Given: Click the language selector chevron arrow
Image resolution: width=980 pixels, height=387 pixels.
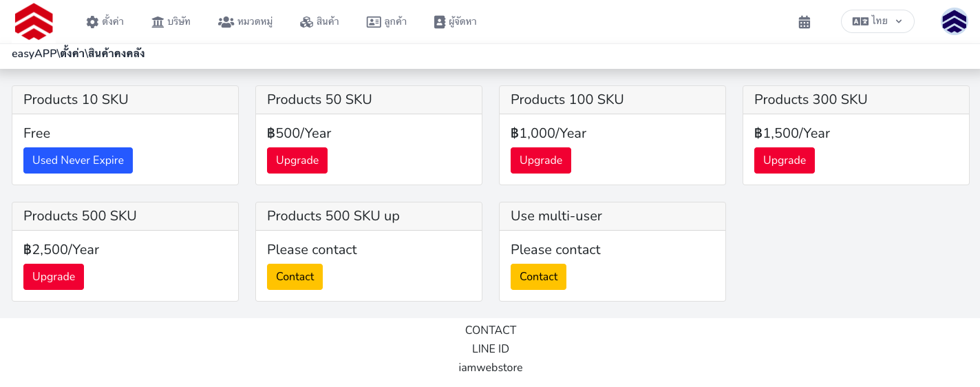Looking at the screenshot, I should point(898,21).
